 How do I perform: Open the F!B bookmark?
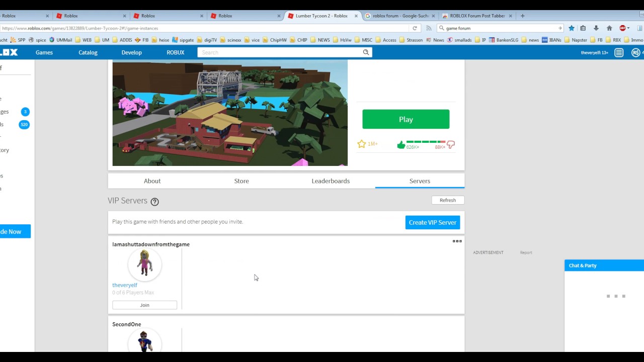pos(141,40)
